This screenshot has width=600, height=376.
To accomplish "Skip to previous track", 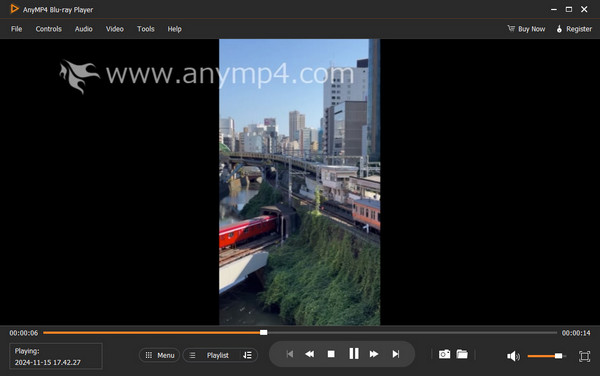I will tap(290, 354).
